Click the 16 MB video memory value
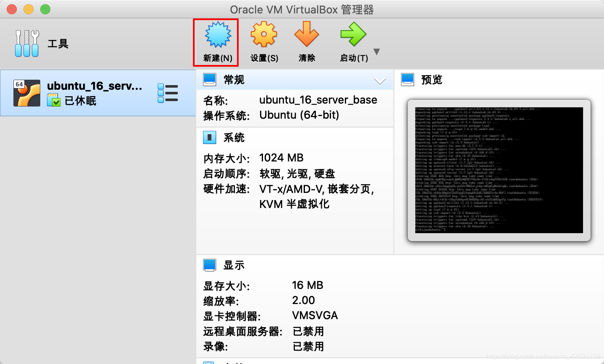This screenshot has width=604, height=364. [307, 285]
